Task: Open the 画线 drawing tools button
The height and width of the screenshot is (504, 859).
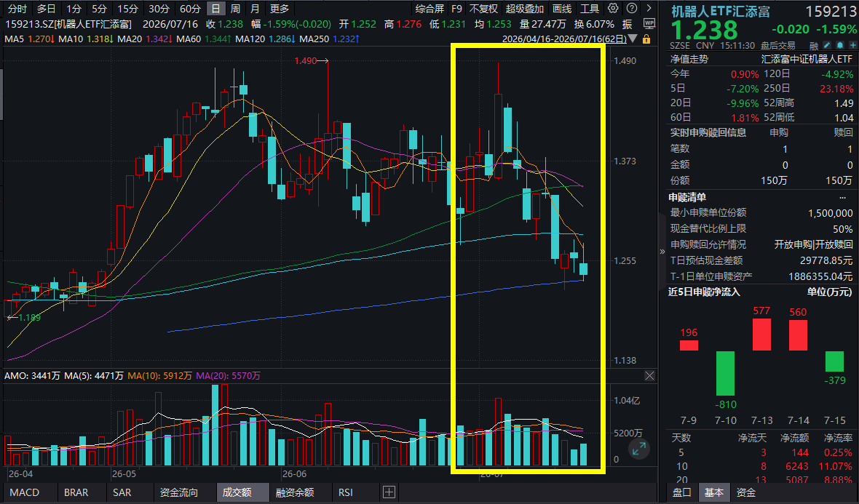Action: [x=562, y=9]
